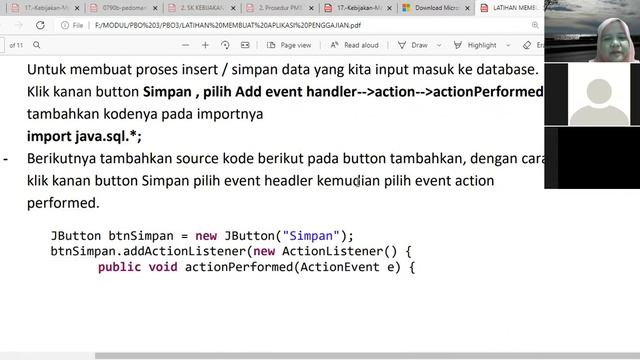Reload the PDF page

click(40, 25)
